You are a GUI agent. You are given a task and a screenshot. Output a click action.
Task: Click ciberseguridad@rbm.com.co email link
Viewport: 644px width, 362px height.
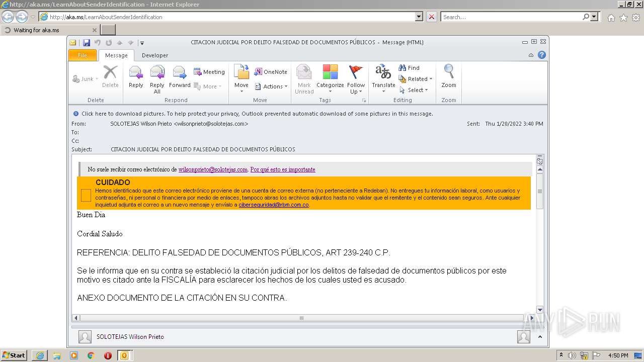click(x=274, y=205)
